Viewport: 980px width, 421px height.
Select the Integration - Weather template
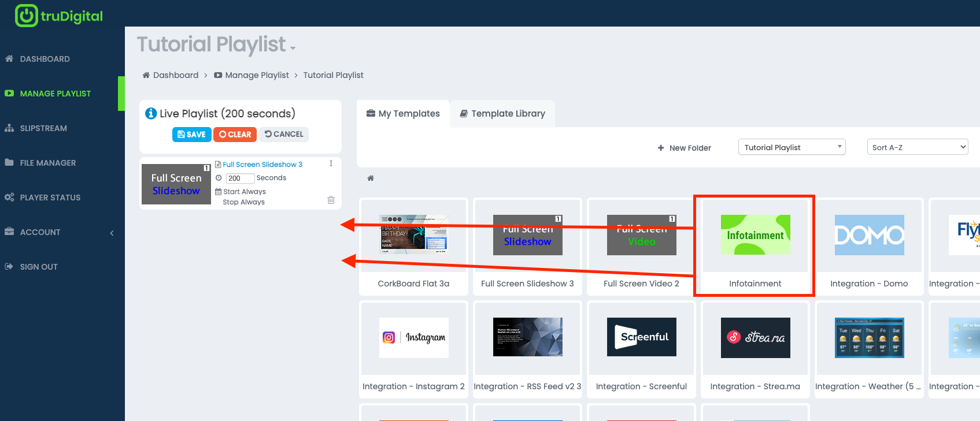(x=869, y=350)
